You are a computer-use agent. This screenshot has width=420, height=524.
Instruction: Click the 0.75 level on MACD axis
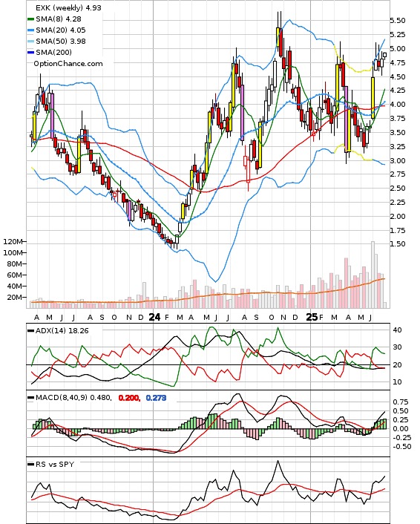pos(401,402)
